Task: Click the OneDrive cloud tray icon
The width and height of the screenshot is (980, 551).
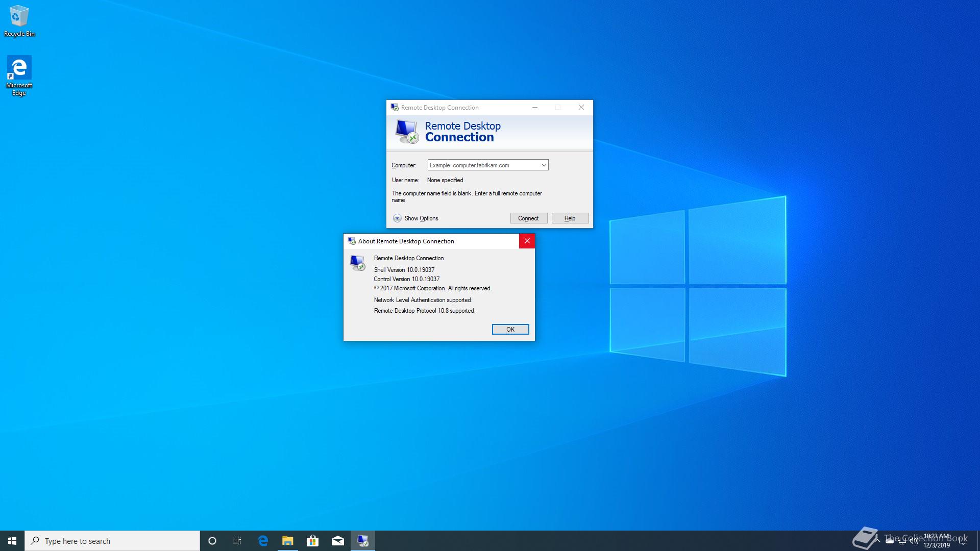Action: [890, 541]
